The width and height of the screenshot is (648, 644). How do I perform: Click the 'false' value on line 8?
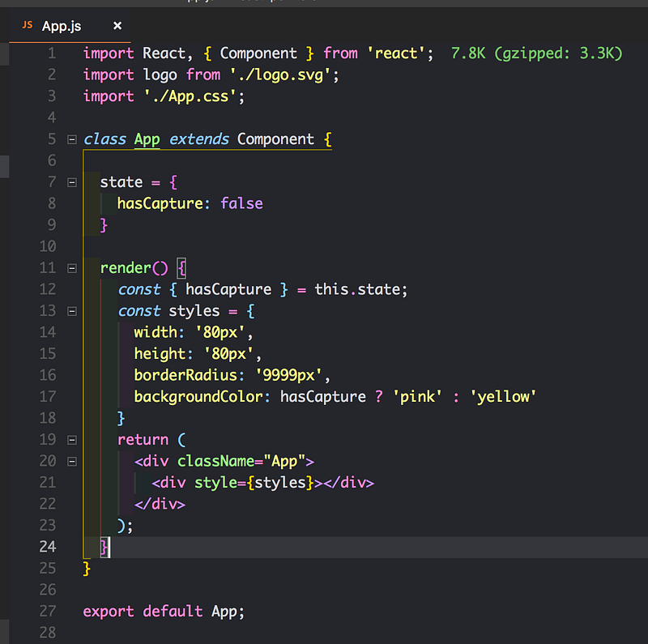click(x=241, y=204)
